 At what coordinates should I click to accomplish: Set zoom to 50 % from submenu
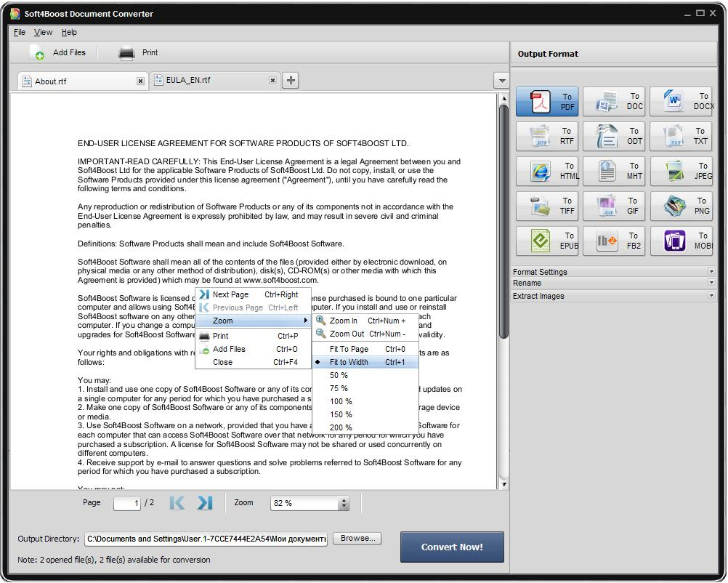pyautogui.click(x=365, y=375)
